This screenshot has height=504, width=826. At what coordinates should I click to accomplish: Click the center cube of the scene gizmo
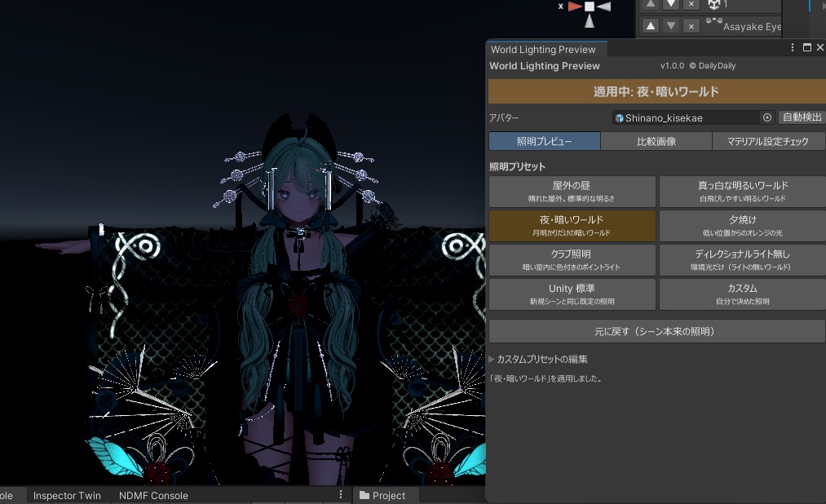[590, 7]
